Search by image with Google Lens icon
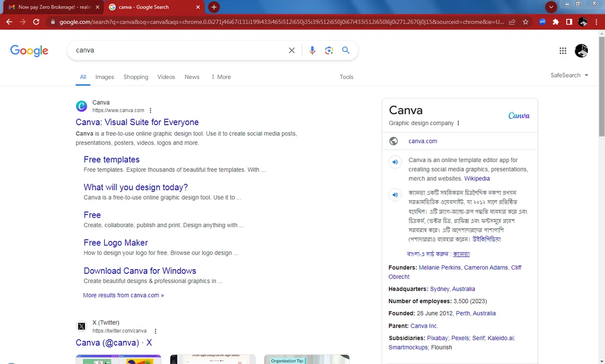 coord(329,51)
